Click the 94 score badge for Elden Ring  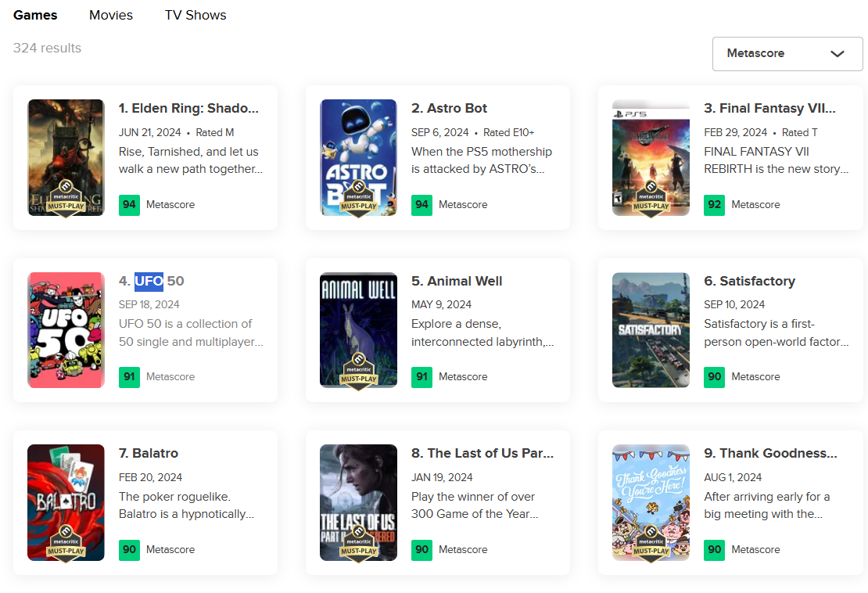pyautogui.click(x=129, y=205)
